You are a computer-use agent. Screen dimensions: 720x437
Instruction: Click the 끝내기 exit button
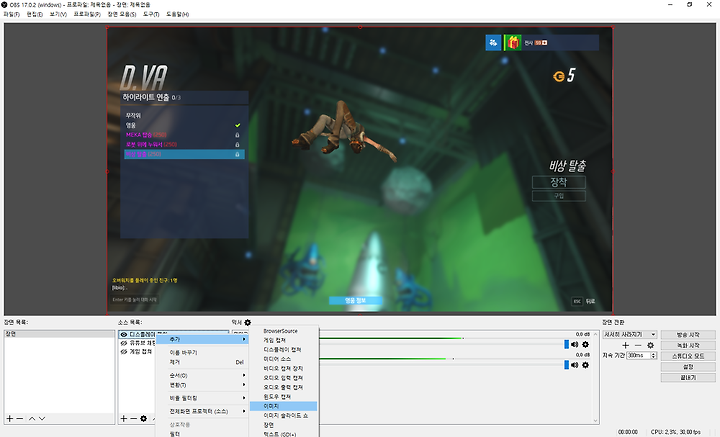[x=688, y=377]
